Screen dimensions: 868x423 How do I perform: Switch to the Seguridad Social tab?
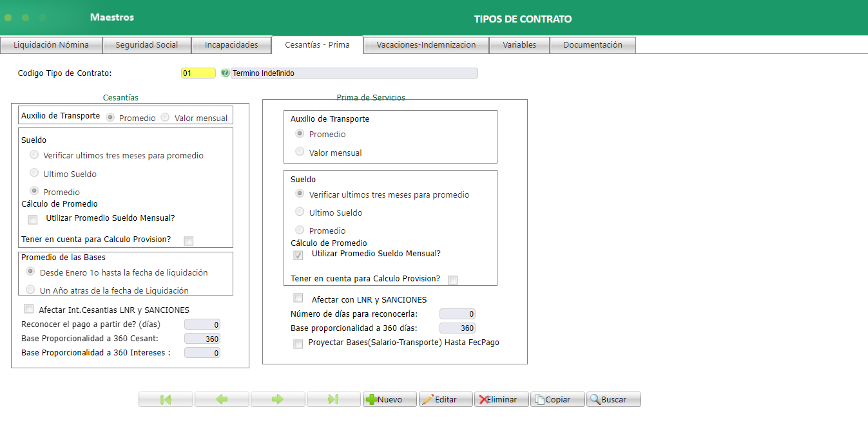(146, 45)
